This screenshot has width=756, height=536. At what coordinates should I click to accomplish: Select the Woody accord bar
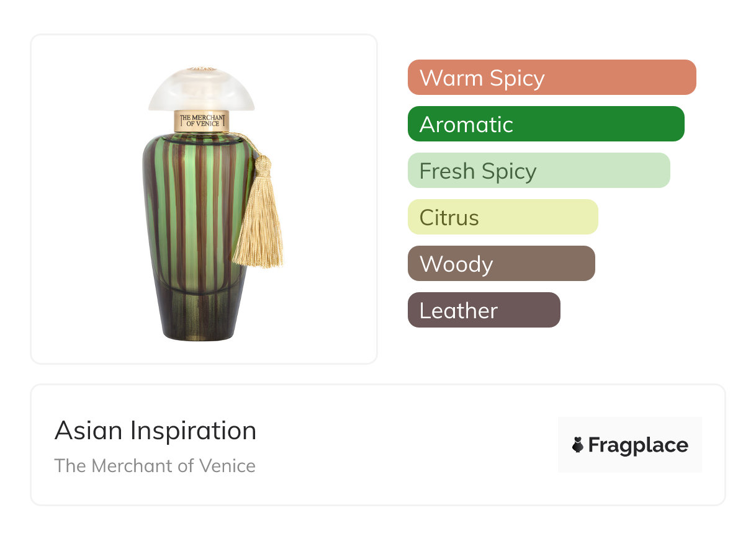(x=501, y=264)
